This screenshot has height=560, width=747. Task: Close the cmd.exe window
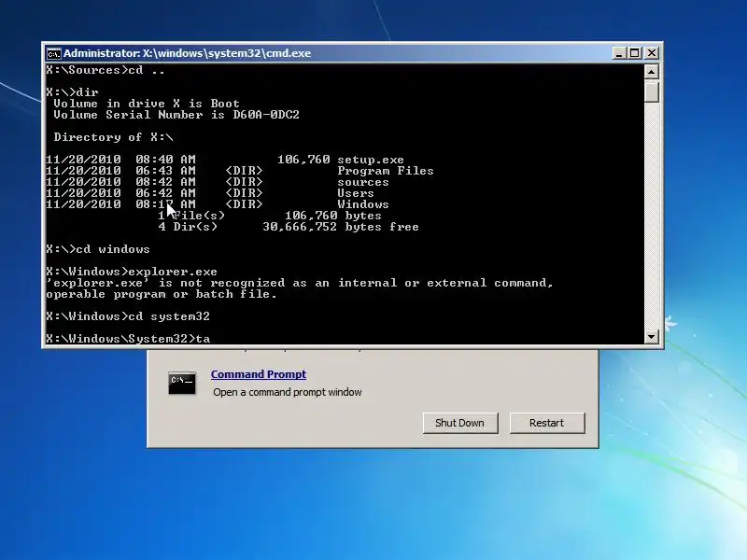pos(651,53)
